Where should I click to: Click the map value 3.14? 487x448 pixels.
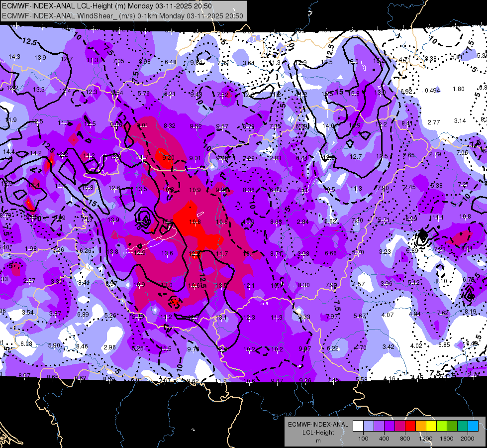pyautogui.click(x=460, y=120)
